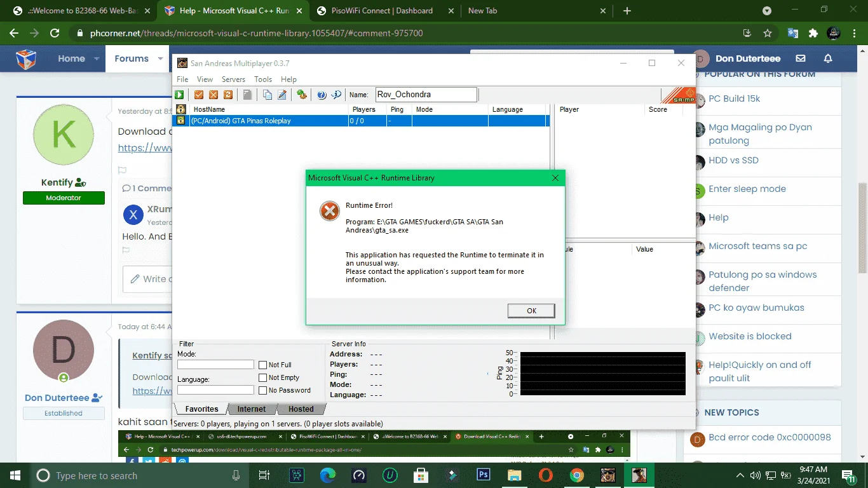
Task: Click the orange checkmark Add Server icon
Action: [x=199, y=95]
